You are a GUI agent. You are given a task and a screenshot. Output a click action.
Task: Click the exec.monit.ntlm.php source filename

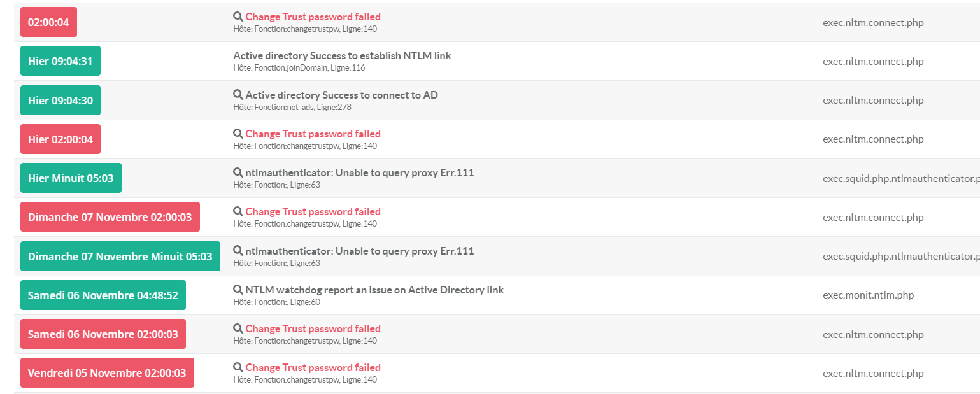pos(868,295)
